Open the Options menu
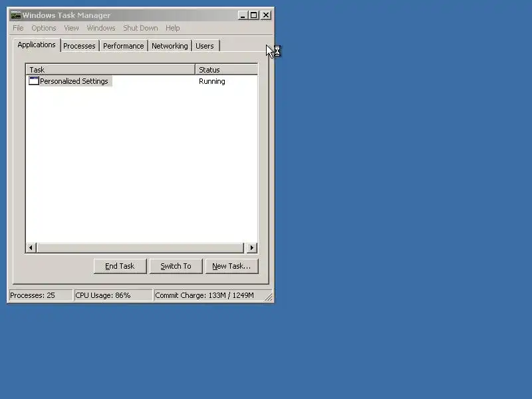Image resolution: width=532 pixels, height=399 pixels. click(x=44, y=28)
